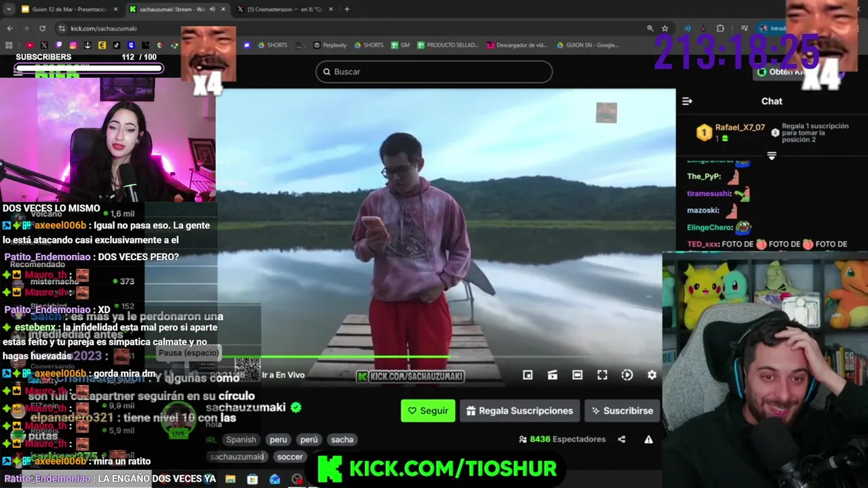Viewport: 868px width, 488px height.
Task: Bookmark this page with the star
Action: pyautogui.click(x=665, y=28)
